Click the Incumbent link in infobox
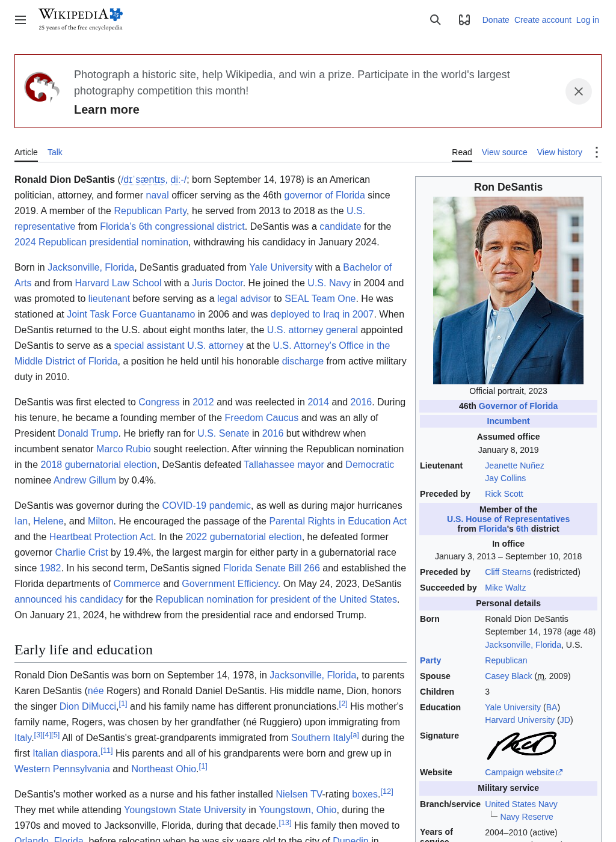The width and height of the screenshot is (616, 842). click(508, 421)
